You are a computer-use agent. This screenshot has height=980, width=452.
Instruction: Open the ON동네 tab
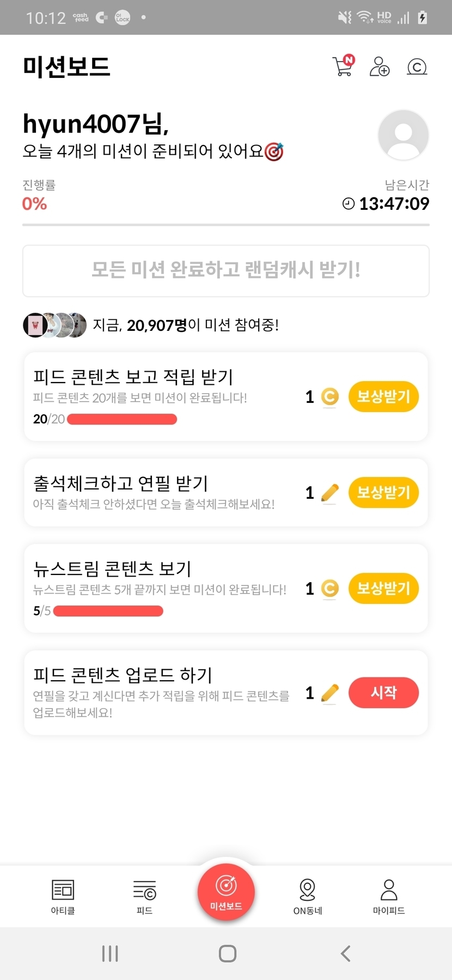(308, 896)
